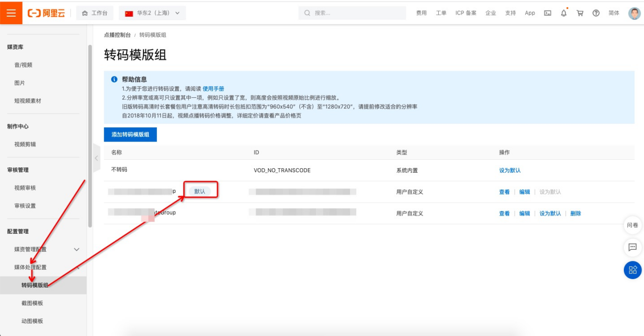The image size is (644, 336).
Task: Set 不转码 row as default
Action: [510, 170]
